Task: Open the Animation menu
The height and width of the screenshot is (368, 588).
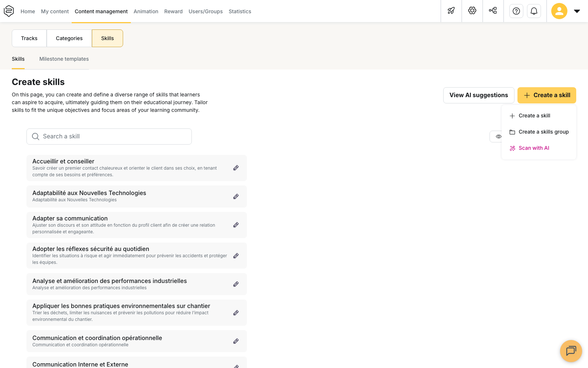Action: tap(146, 11)
